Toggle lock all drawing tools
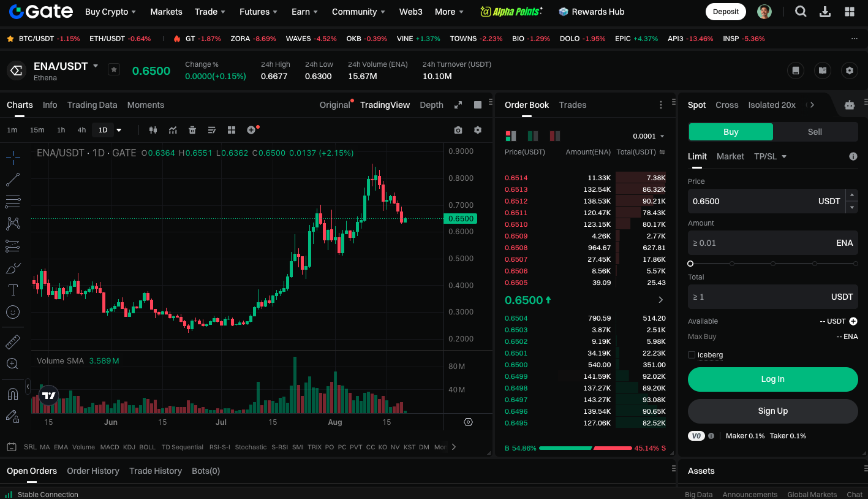Screen dimensions: 868x499 [13, 416]
